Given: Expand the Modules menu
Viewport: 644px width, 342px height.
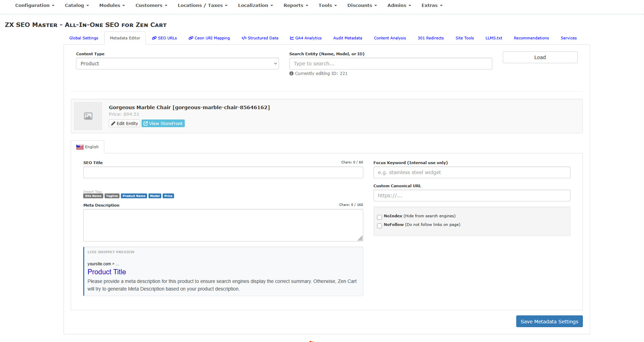Looking at the screenshot, I should pos(112,6).
